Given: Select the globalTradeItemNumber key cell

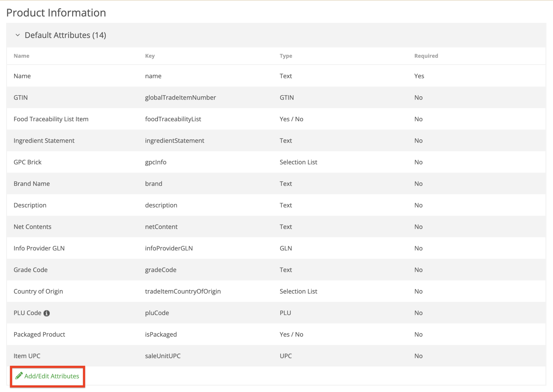Looking at the screenshot, I should click(180, 98).
